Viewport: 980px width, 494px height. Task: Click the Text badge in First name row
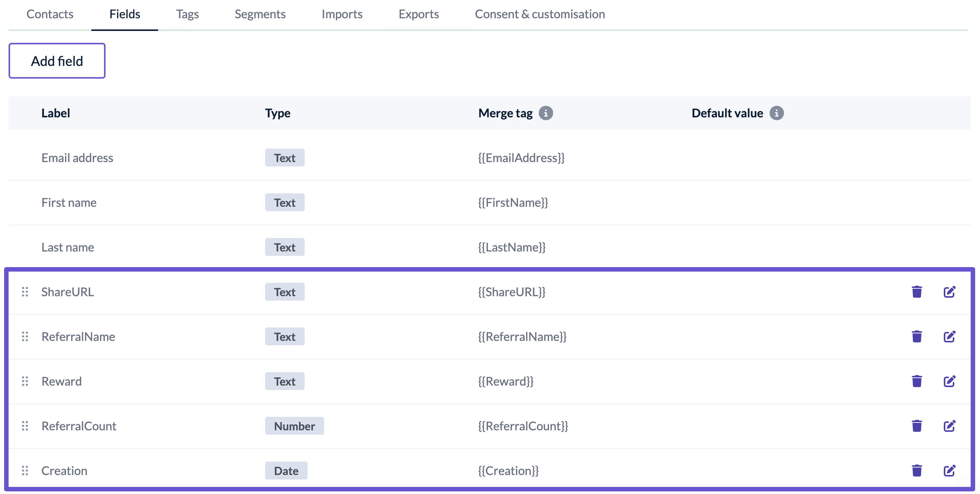285,203
